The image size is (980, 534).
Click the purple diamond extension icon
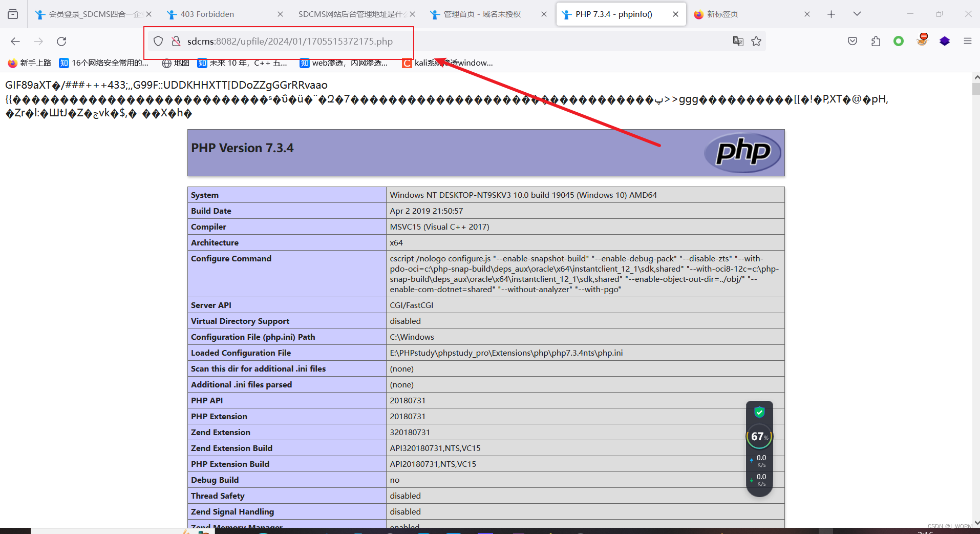[945, 41]
